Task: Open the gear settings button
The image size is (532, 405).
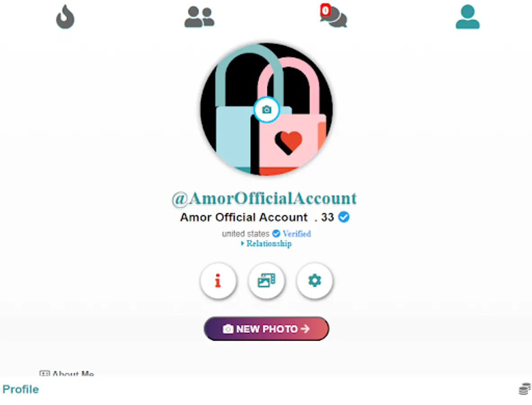Action: point(315,280)
